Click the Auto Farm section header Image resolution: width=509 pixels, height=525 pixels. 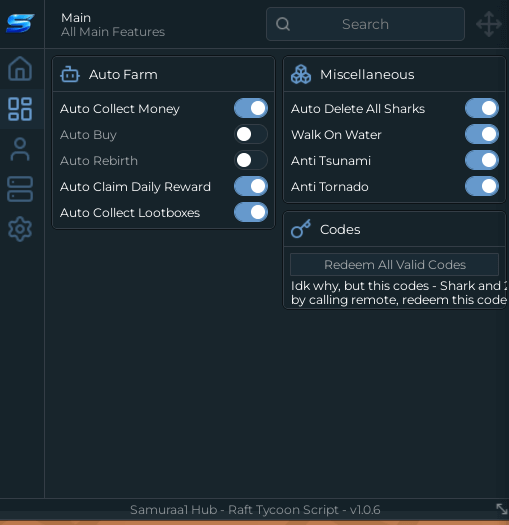pyautogui.click(x=163, y=74)
